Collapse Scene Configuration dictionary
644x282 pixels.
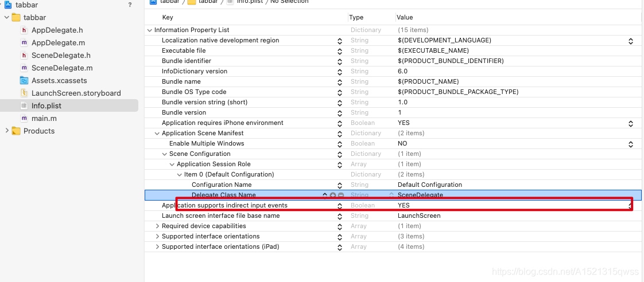pyautogui.click(x=164, y=154)
